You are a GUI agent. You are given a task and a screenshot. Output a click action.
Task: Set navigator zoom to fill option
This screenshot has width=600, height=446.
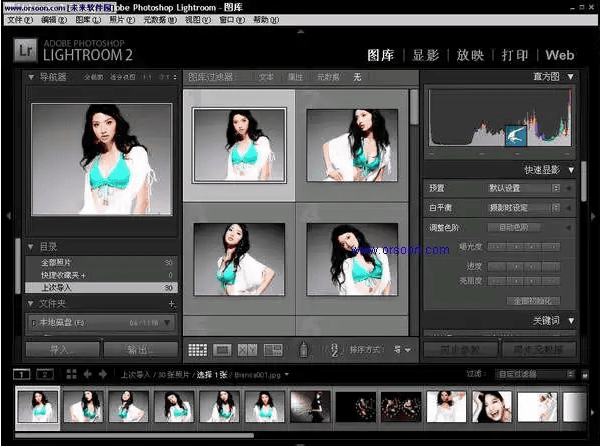tap(122, 77)
